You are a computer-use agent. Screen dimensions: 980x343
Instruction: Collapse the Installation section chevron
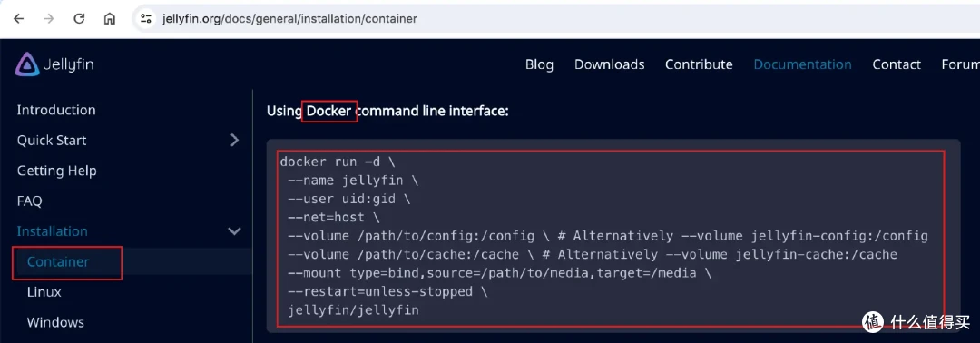[235, 231]
